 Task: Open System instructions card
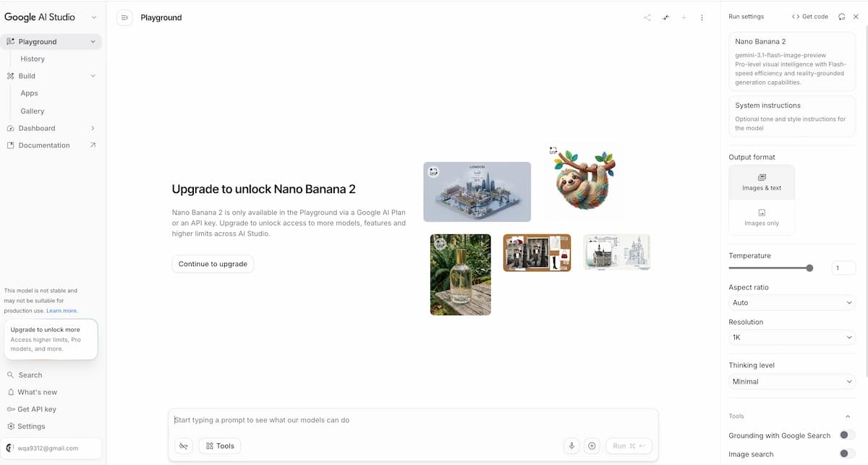(x=792, y=116)
